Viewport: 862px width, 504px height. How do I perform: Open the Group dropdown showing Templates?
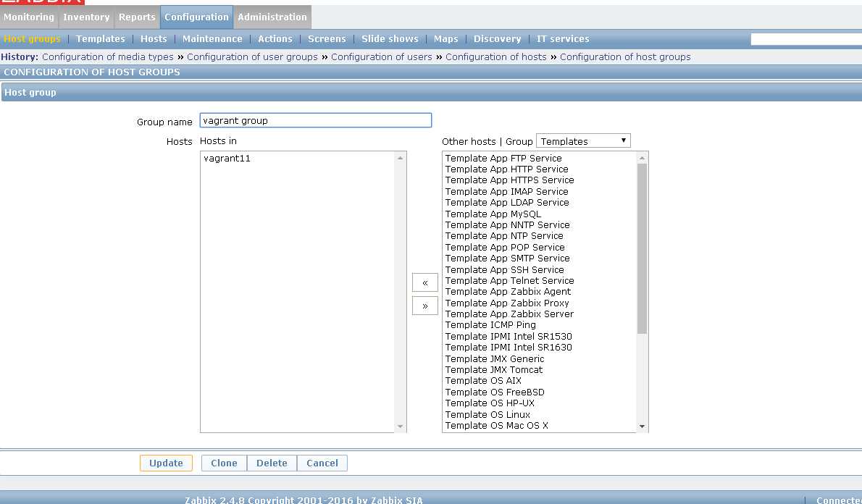tap(583, 141)
